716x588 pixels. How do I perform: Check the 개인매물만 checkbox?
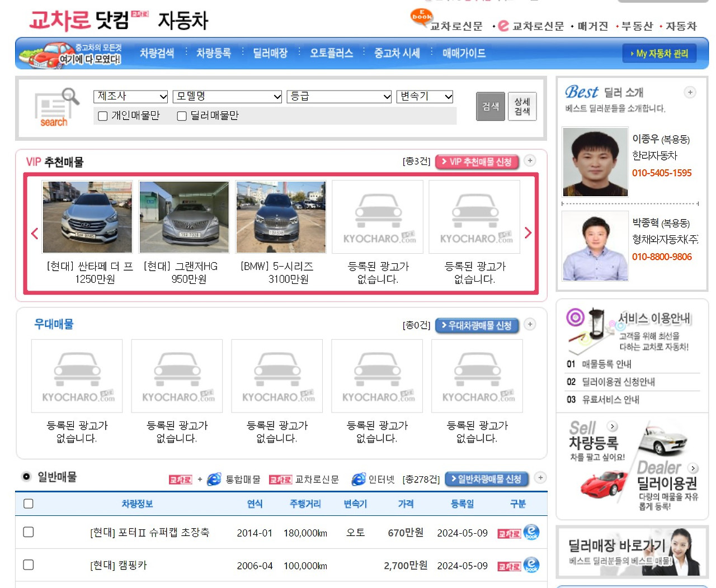[103, 116]
